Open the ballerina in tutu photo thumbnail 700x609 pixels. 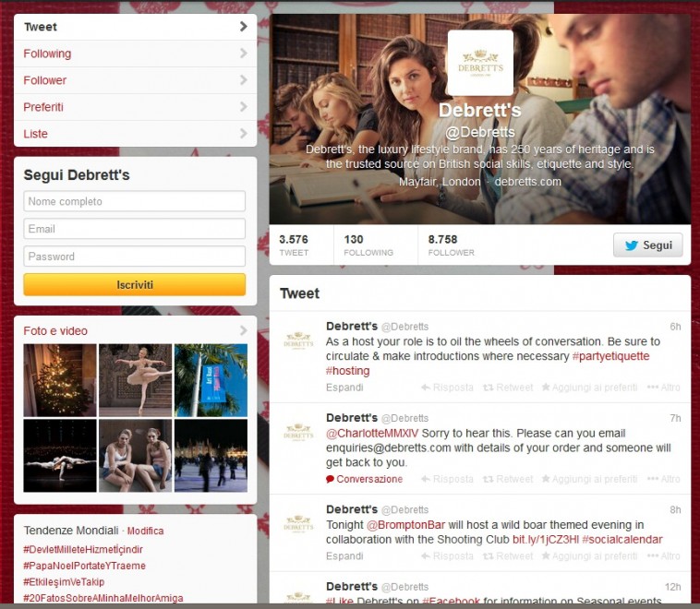click(135, 380)
